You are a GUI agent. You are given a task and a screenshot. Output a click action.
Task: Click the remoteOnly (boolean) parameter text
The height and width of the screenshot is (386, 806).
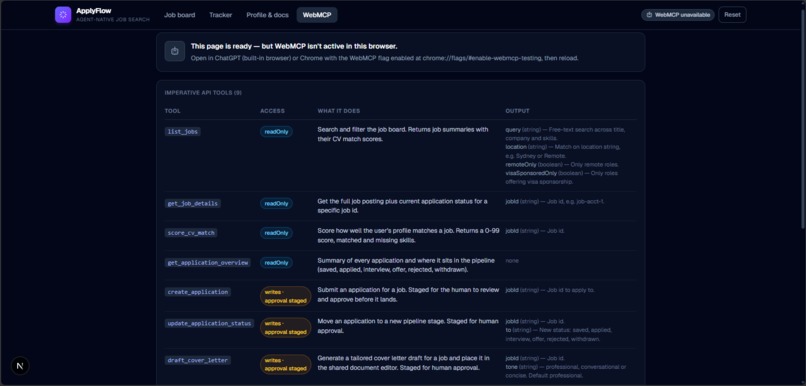point(562,164)
